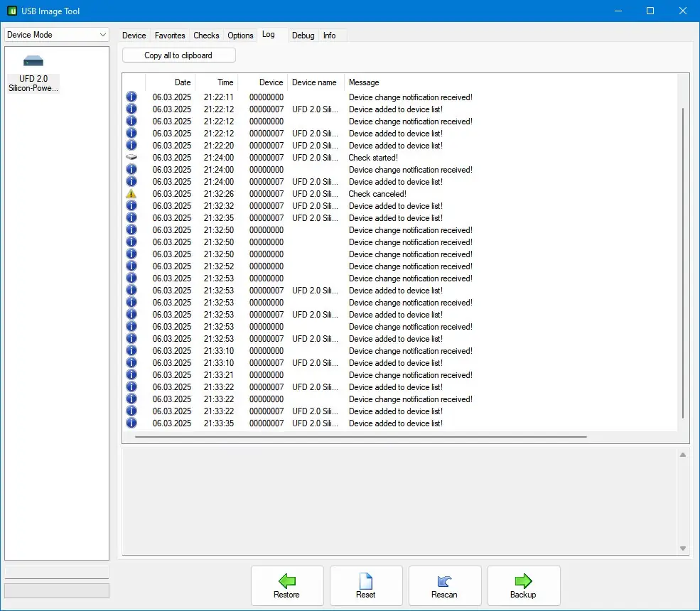Click the USB Image Tool title bar icon
The image size is (700, 611).
[12, 11]
